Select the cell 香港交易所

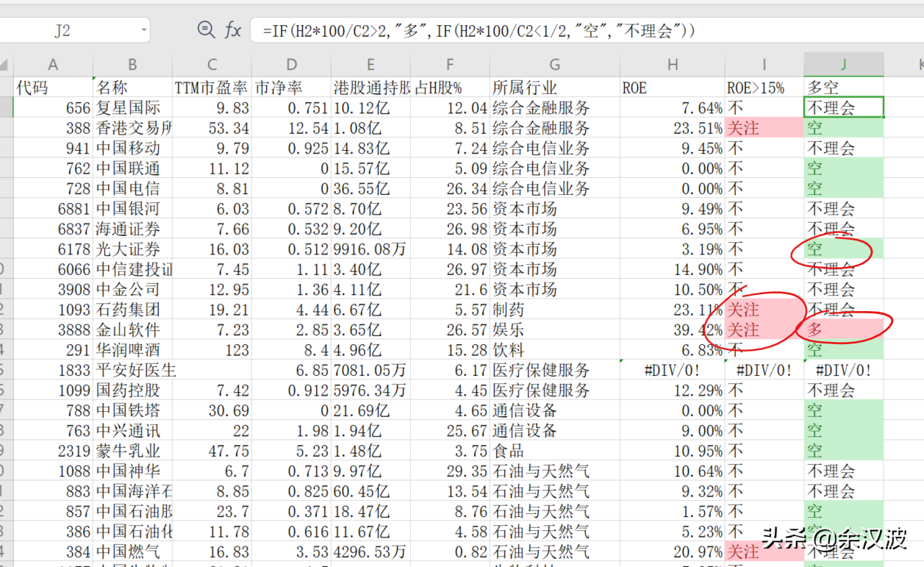(x=133, y=128)
